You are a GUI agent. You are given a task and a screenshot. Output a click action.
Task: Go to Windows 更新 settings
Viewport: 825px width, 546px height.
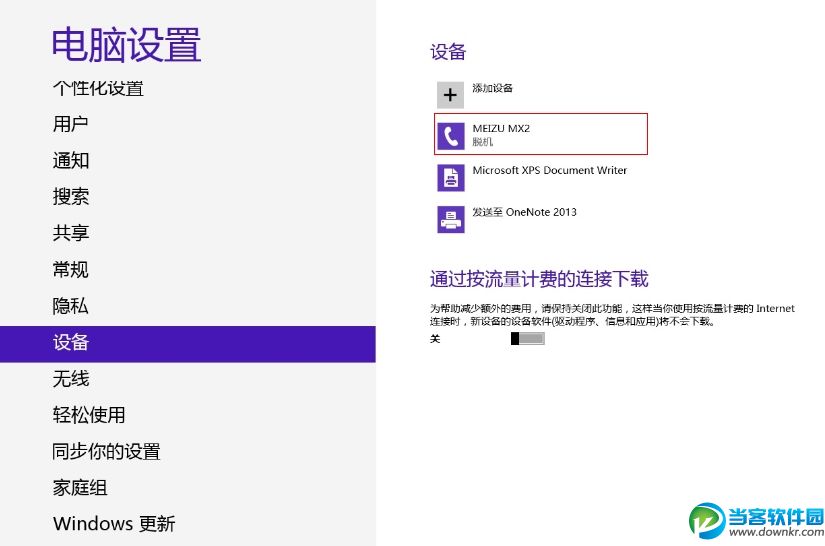click(x=114, y=524)
